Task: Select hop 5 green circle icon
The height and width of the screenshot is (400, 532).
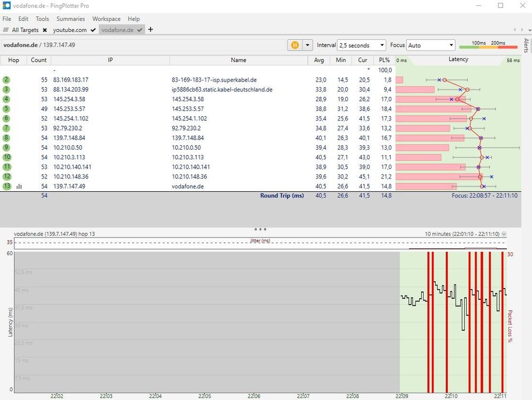Action: click(x=6, y=109)
